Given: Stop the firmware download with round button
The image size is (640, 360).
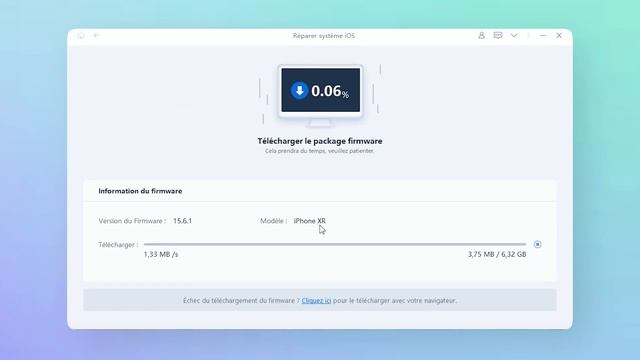Looking at the screenshot, I should tap(538, 244).
